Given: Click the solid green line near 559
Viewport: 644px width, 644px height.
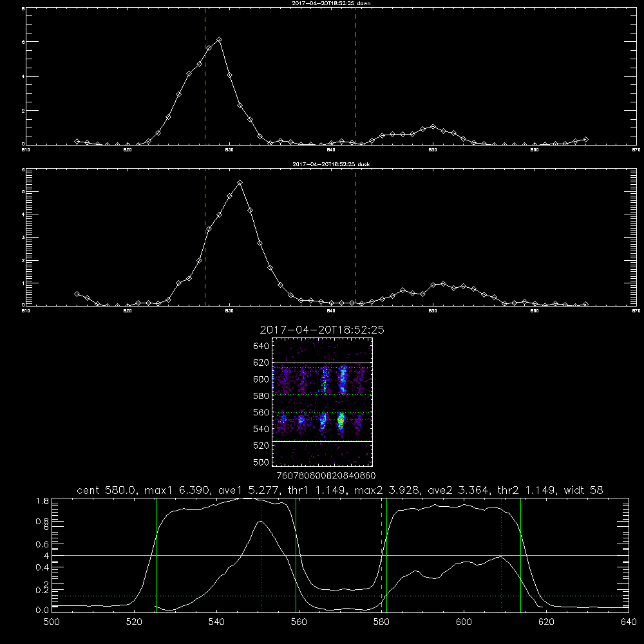Looking at the screenshot, I should pyautogui.click(x=296, y=555).
